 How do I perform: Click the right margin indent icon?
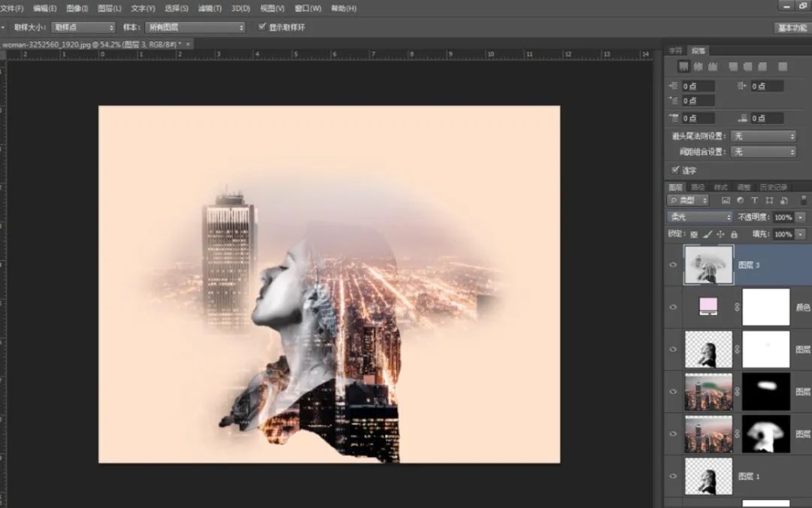(x=741, y=86)
